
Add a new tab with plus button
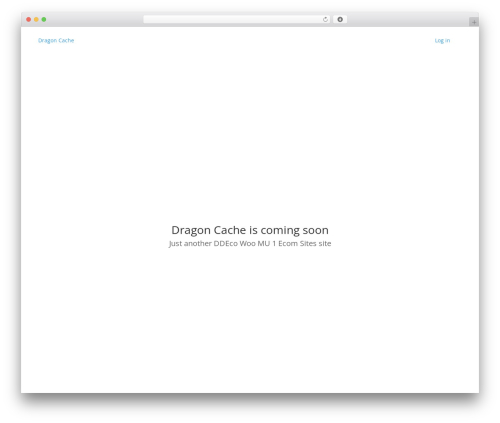tap(474, 22)
